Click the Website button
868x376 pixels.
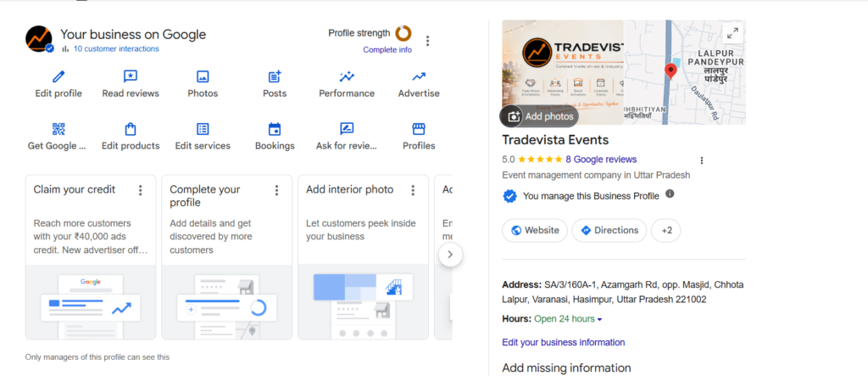(x=535, y=230)
